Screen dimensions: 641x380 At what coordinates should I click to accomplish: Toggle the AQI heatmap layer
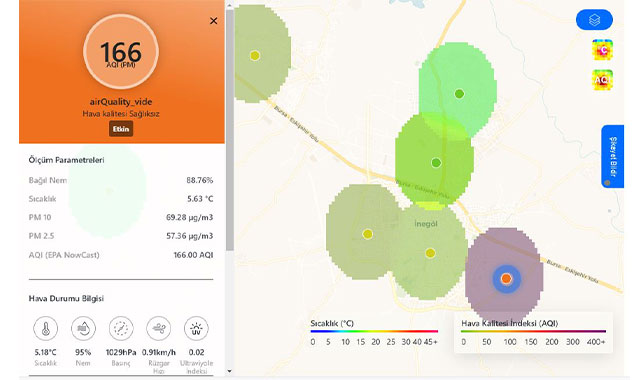point(602,80)
